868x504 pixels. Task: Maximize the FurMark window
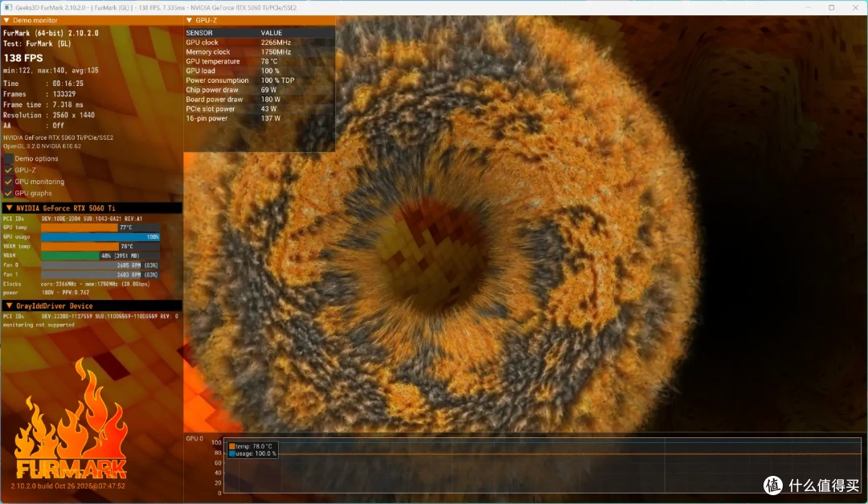831,7
